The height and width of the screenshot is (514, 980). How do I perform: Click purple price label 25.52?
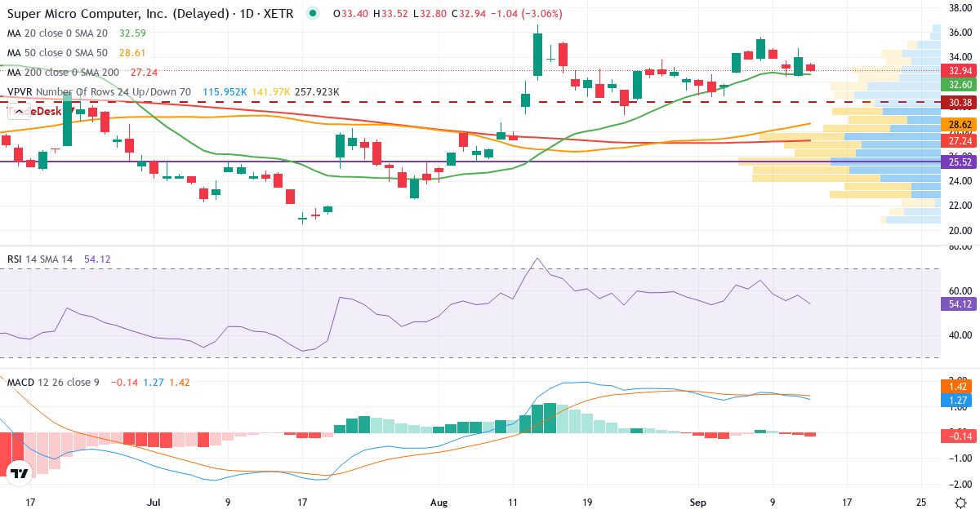[958, 162]
